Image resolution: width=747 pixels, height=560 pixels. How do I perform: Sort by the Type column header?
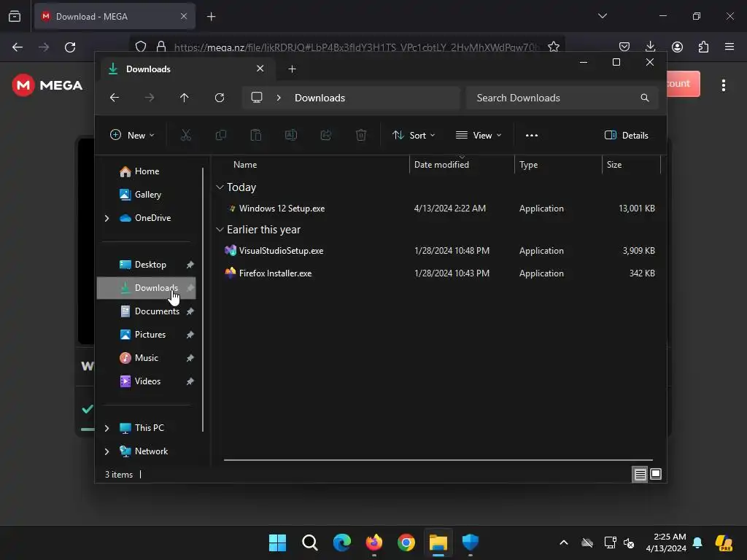(558, 165)
